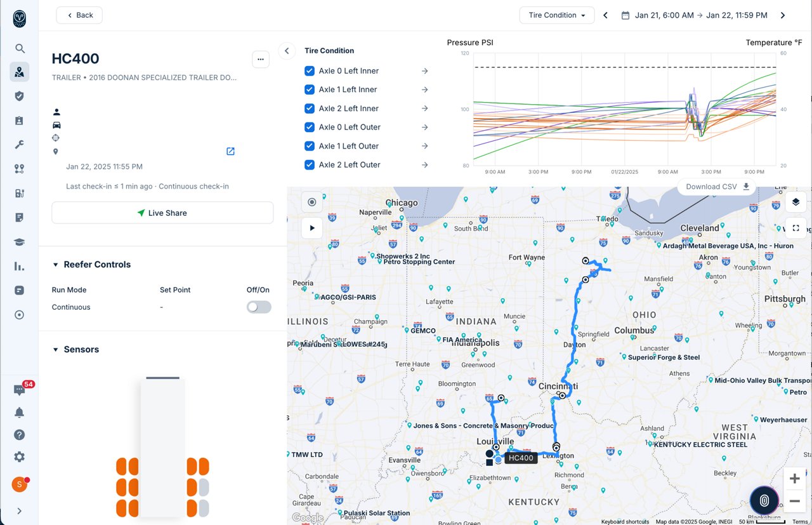Zoom in on the map
Screen dimensions: 812x525
(794, 479)
